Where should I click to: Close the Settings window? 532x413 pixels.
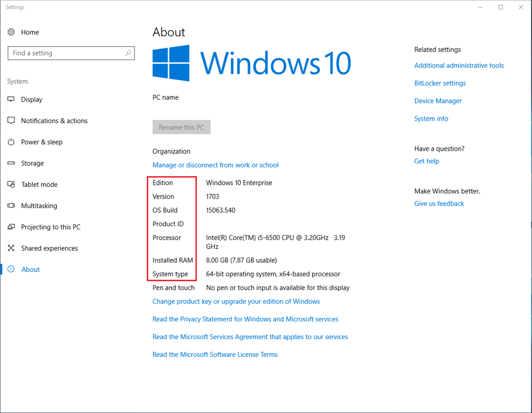521,7
